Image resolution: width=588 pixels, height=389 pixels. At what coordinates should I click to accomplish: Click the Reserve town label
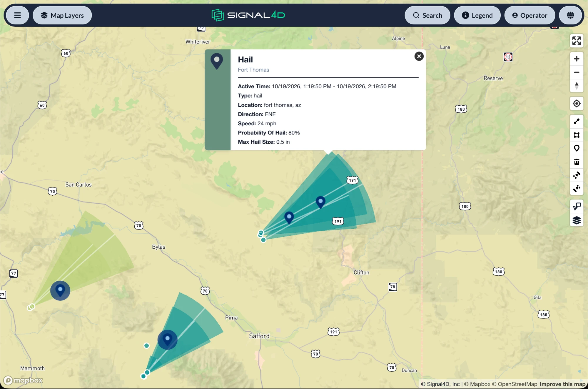[493, 78]
